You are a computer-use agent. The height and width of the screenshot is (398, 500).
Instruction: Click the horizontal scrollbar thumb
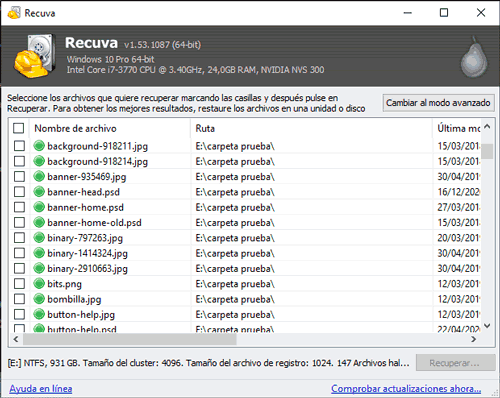point(129,339)
